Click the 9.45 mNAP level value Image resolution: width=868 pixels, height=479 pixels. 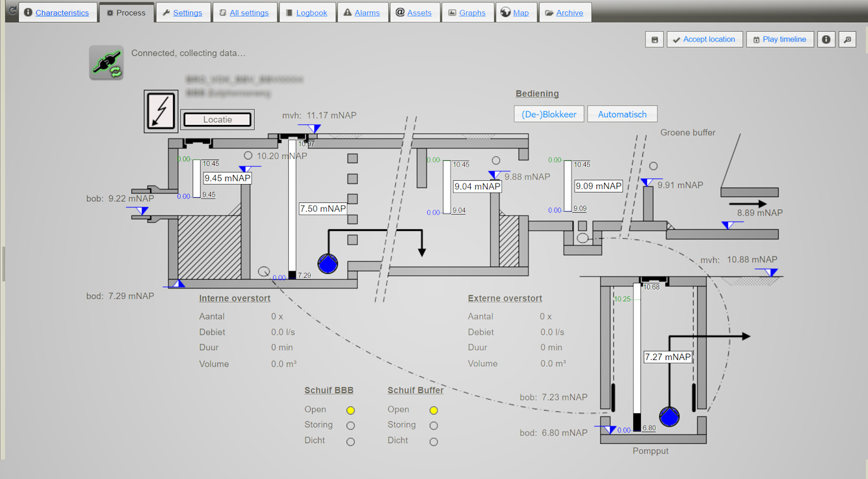(x=228, y=178)
